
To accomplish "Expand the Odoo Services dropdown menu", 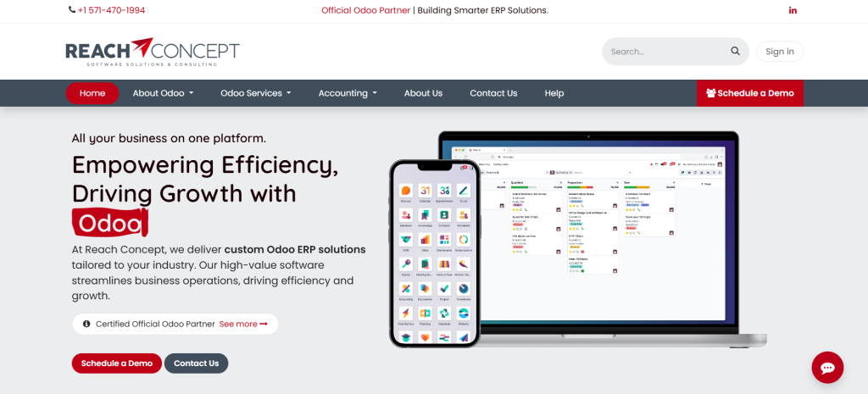I will point(255,93).
